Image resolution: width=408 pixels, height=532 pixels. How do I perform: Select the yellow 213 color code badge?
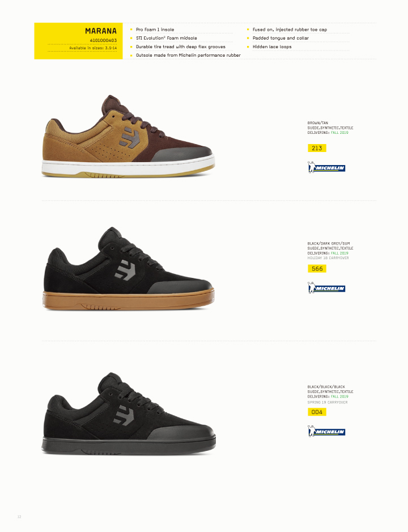(317, 148)
